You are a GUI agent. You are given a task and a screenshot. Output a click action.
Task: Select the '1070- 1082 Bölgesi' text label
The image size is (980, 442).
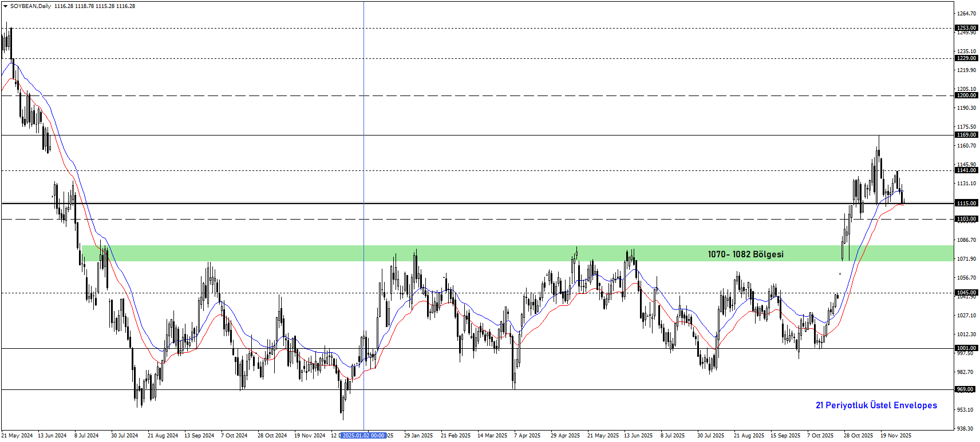(745, 254)
